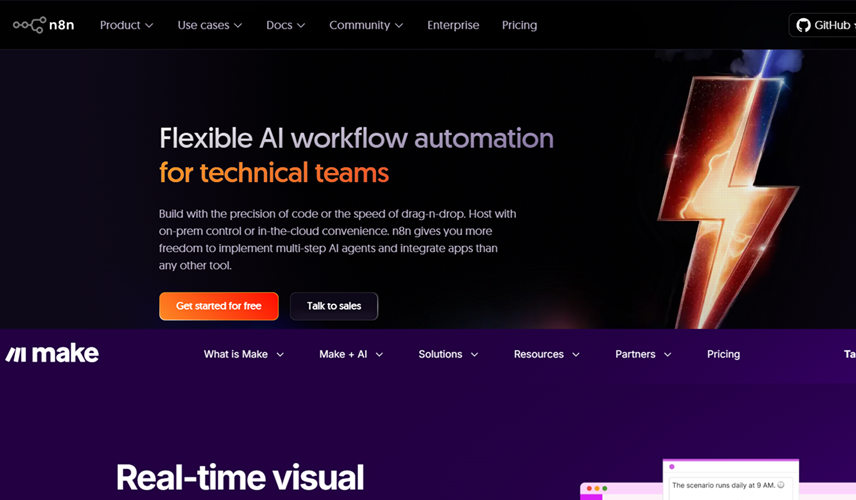Image resolution: width=856 pixels, height=500 pixels.
Task: Click the Talk to sales button
Action: click(333, 306)
